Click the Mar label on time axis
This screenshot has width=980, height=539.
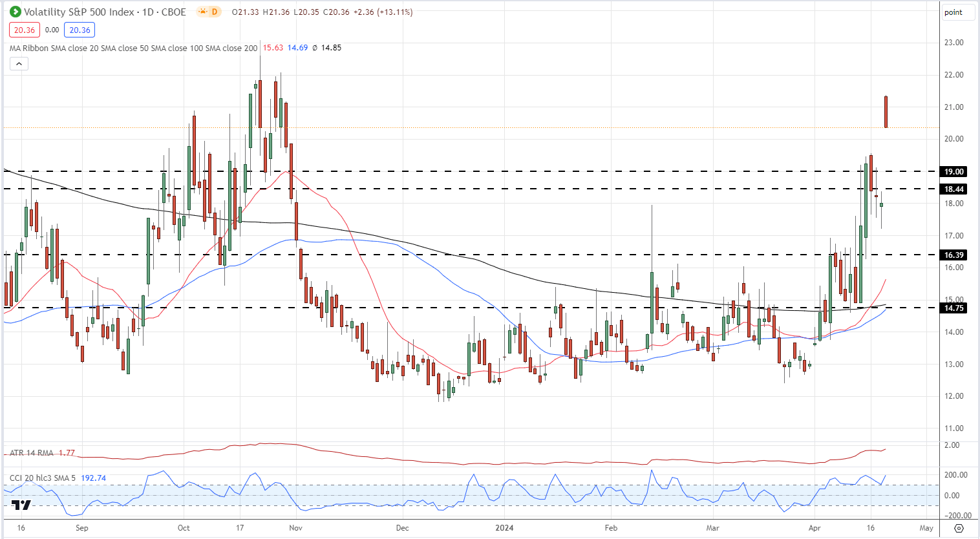(x=712, y=528)
